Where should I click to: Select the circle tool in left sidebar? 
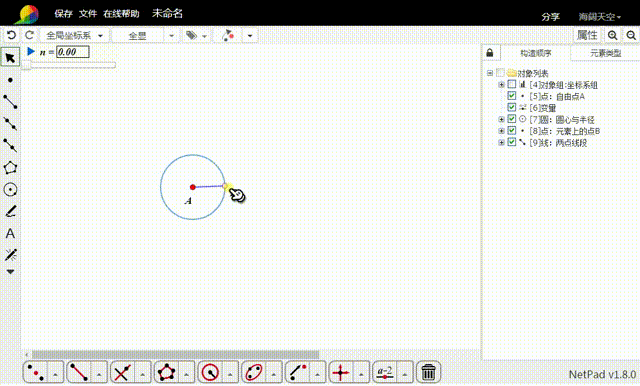[x=10, y=189]
